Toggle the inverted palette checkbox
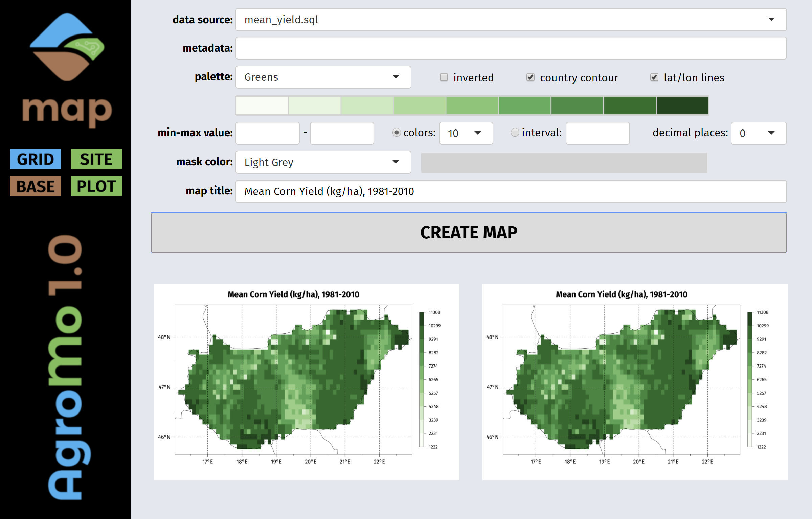Viewport: 812px width, 519px height. coord(444,77)
